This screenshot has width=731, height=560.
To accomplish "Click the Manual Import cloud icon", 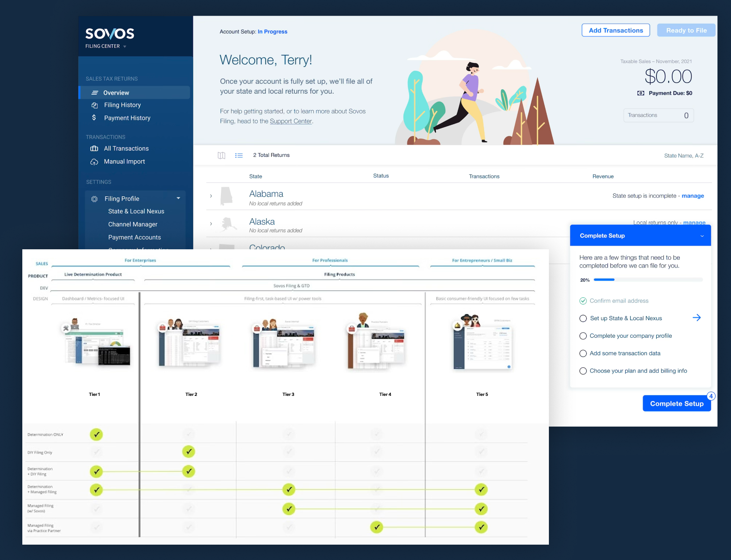I will pos(94,162).
